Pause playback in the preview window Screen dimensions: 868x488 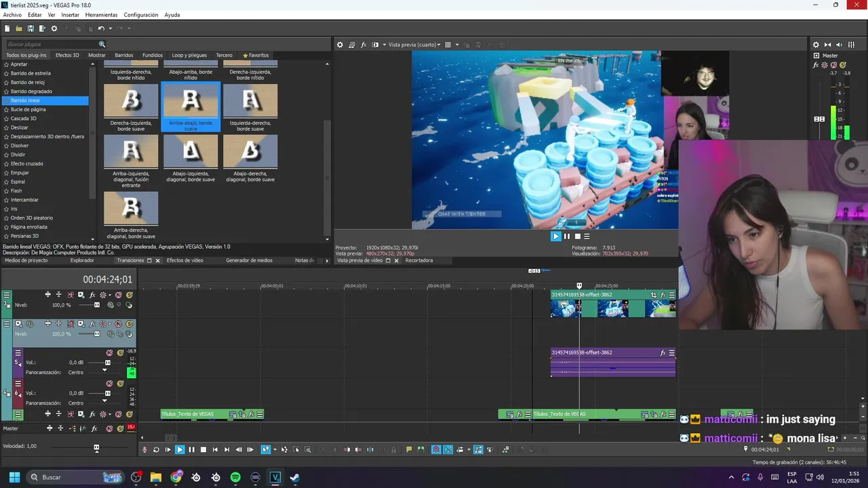(x=567, y=237)
